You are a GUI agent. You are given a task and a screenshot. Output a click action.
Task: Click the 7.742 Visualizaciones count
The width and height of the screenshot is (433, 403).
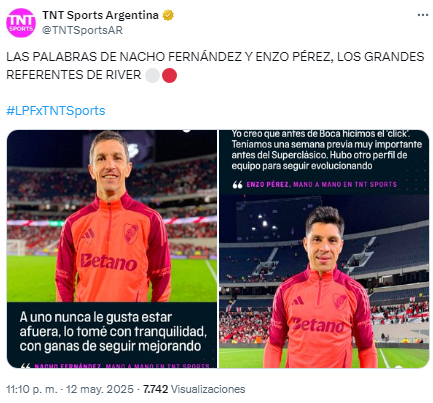pos(194,389)
